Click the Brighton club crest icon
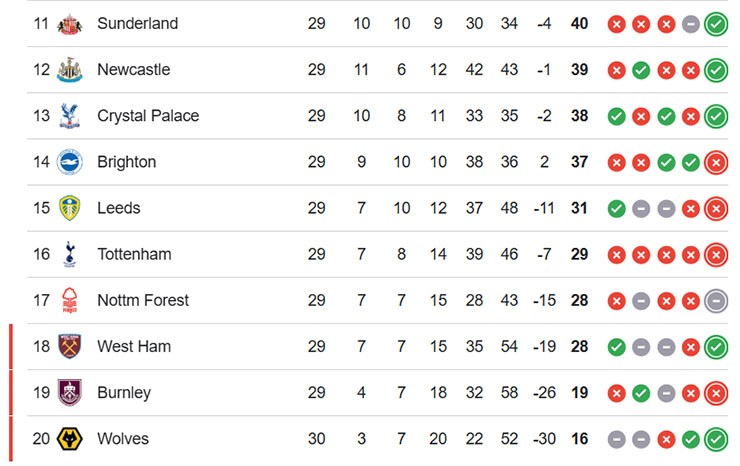Viewport: 740px width, 466px height. [69, 162]
